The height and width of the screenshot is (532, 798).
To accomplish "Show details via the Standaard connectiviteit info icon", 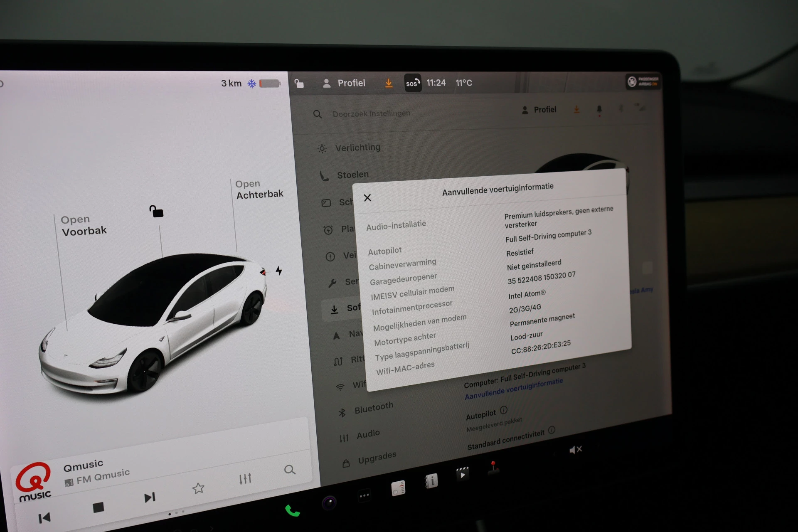I will 552,431.
